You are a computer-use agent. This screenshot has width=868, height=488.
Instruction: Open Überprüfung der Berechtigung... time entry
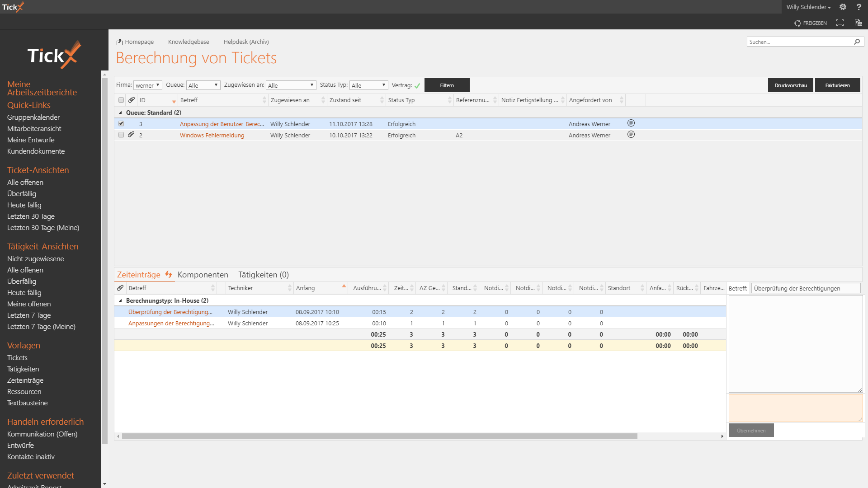[x=170, y=312]
